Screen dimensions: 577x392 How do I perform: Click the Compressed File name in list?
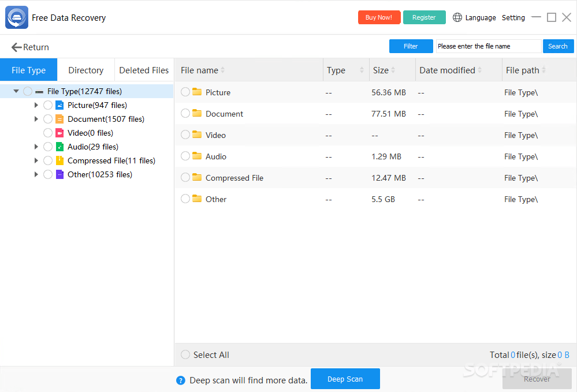234,178
